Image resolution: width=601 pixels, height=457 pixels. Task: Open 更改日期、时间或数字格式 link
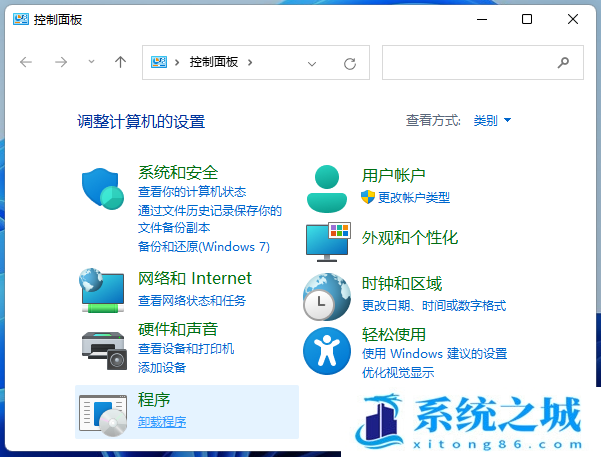click(433, 306)
